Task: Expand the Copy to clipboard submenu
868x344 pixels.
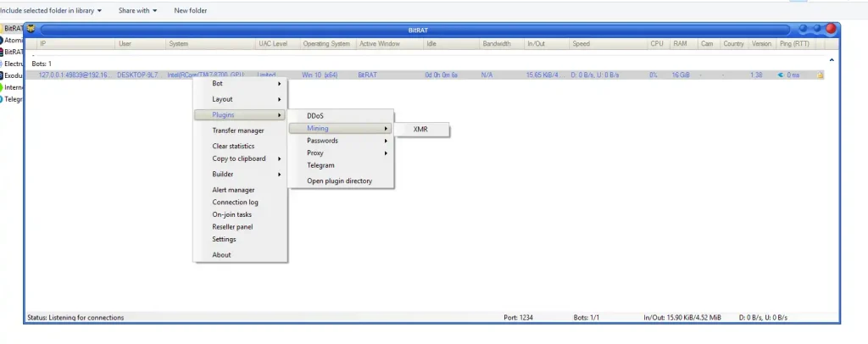Action: [x=241, y=158]
